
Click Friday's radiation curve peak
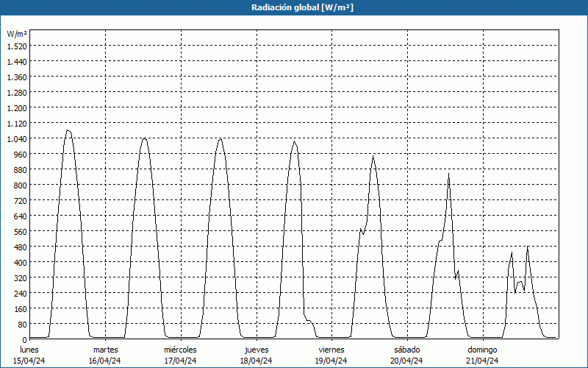pyautogui.click(x=373, y=155)
